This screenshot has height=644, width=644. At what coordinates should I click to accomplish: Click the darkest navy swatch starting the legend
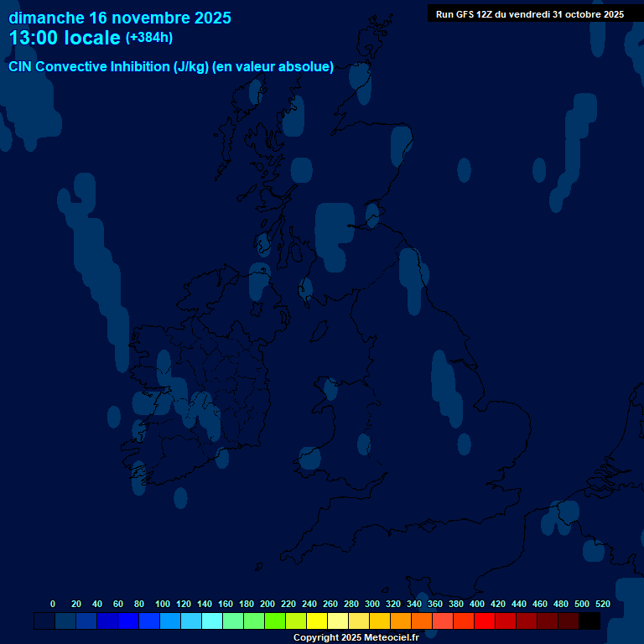click(x=44, y=621)
